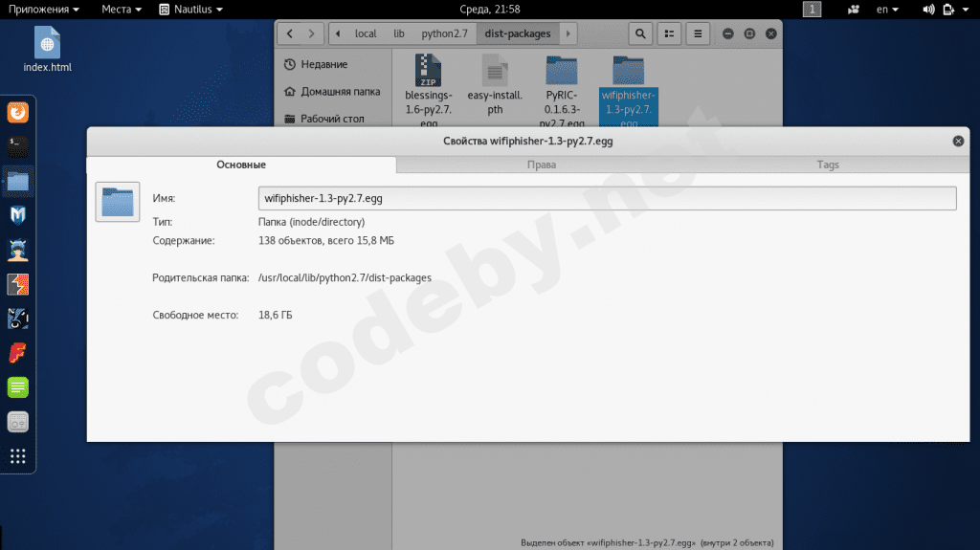Show all applications grid in dock
This screenshot has height=550, width=980.
tap(17, 456)
